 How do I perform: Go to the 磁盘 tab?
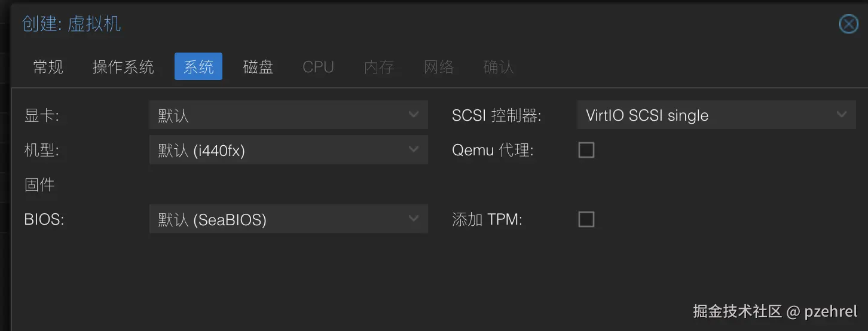(258, 66)
